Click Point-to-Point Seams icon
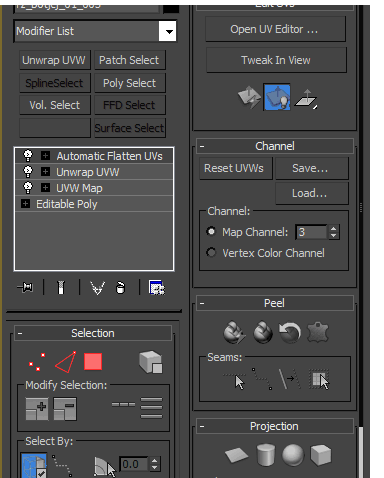This screenshot has width=384, height=478. 262,379
